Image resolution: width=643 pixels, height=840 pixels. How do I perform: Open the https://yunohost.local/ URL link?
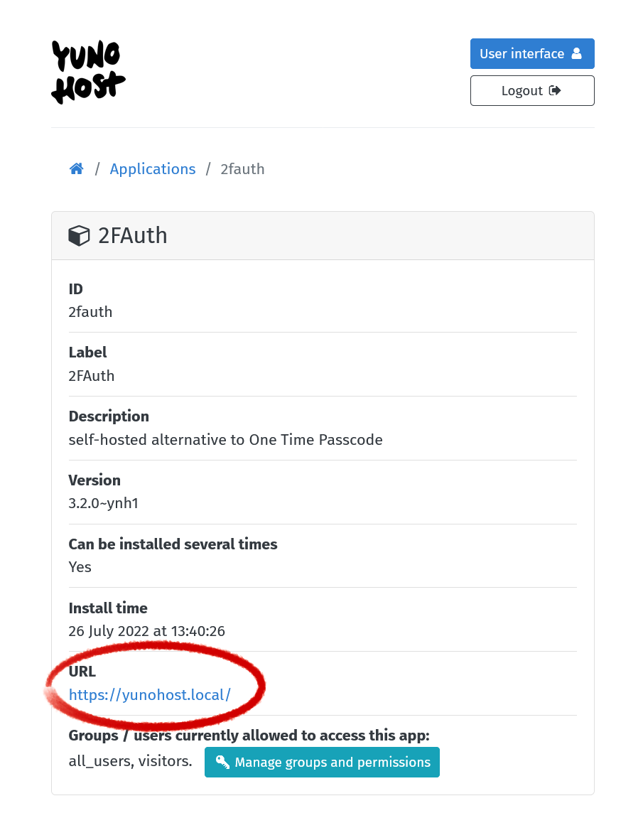[150, 695]
